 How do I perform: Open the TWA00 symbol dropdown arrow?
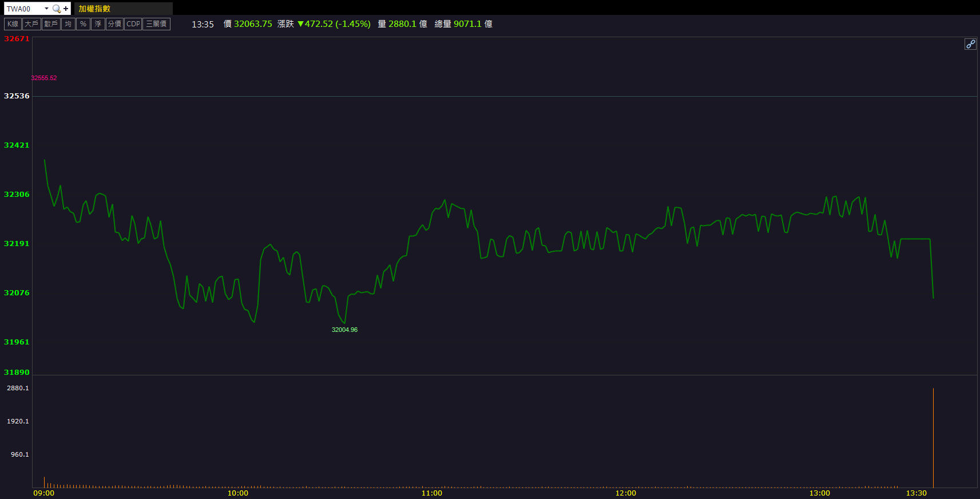click(x=46, y=9)
